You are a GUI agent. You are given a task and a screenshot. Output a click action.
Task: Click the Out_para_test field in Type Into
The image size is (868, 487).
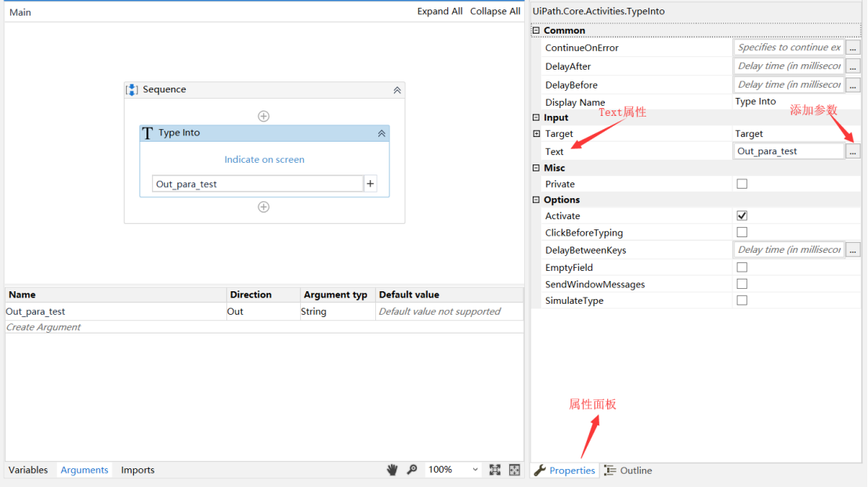(x=258, y=184)
